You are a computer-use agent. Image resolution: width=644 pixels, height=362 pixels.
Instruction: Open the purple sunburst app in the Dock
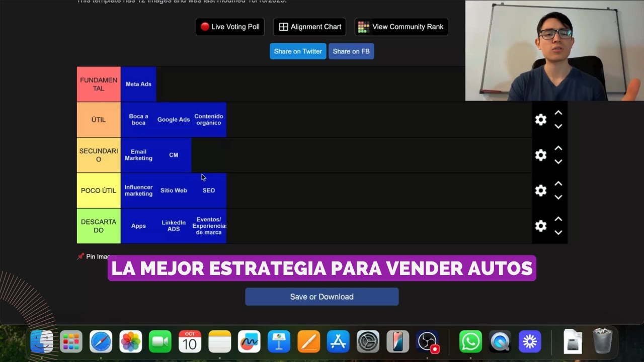[530, 342]
